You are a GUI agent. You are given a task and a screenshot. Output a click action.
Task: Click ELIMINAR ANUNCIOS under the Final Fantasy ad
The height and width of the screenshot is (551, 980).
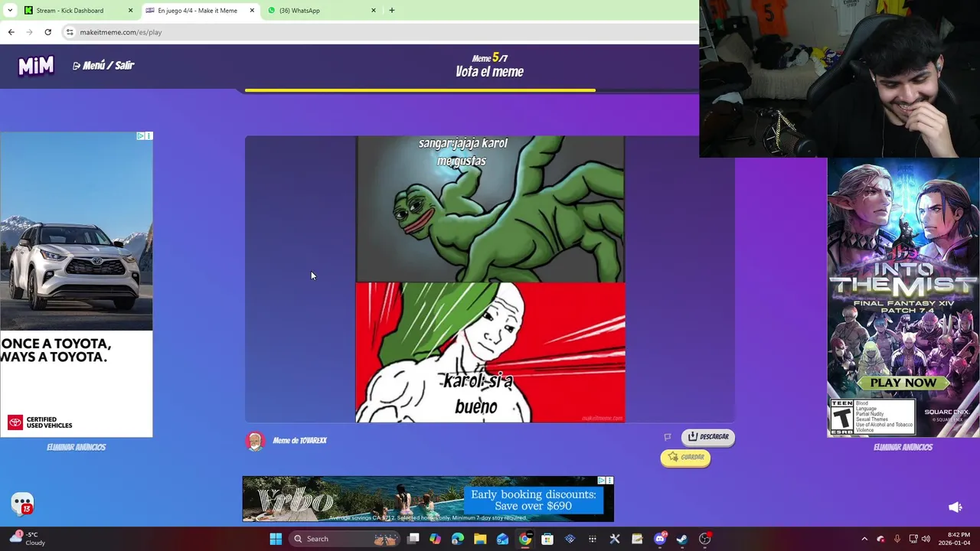tap(903, 447)
